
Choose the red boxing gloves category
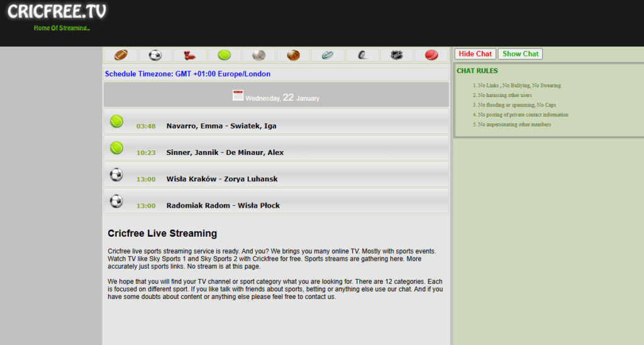pyautogui.click(x=189, y=55)
